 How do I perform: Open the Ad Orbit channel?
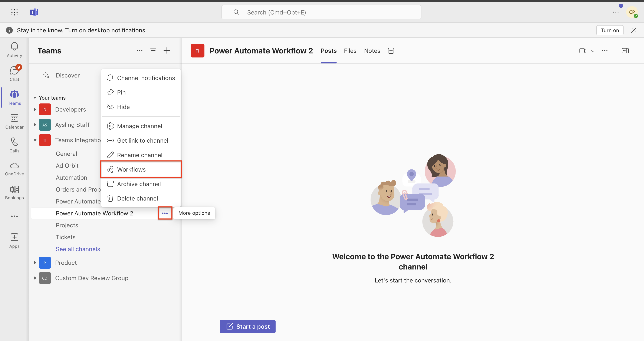point(67,166)
